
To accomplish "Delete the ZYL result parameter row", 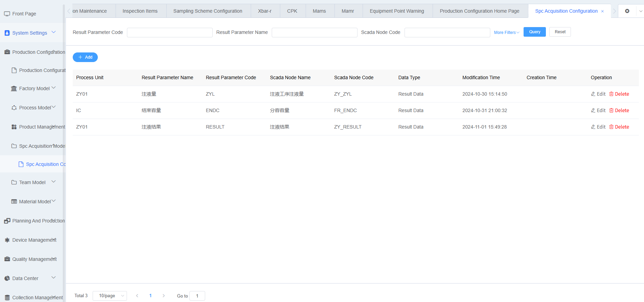I will pyautogui.click(x=619, y=94).
